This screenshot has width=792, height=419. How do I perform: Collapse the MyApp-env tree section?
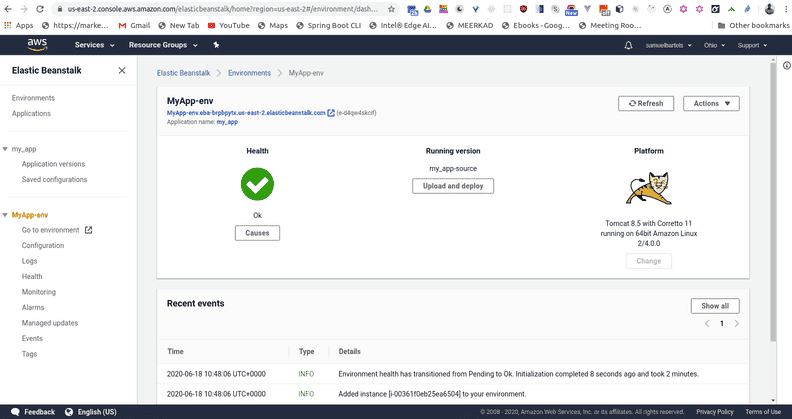pyautogui.click(x=5, y=215)
